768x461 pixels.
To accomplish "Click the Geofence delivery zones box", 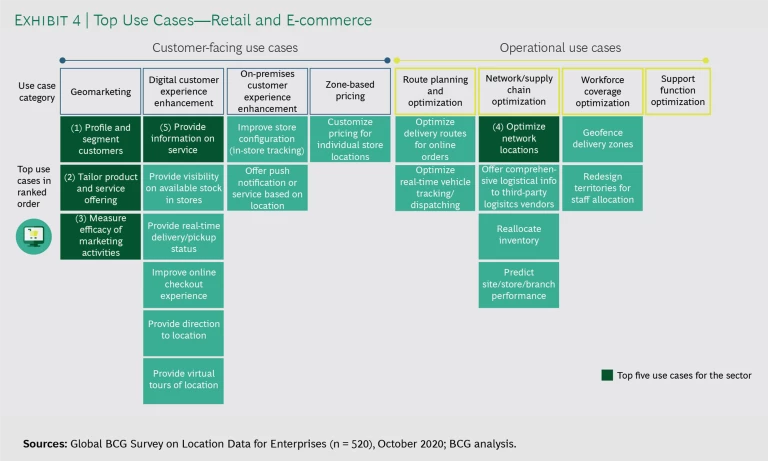I will (x=602, y=139).
